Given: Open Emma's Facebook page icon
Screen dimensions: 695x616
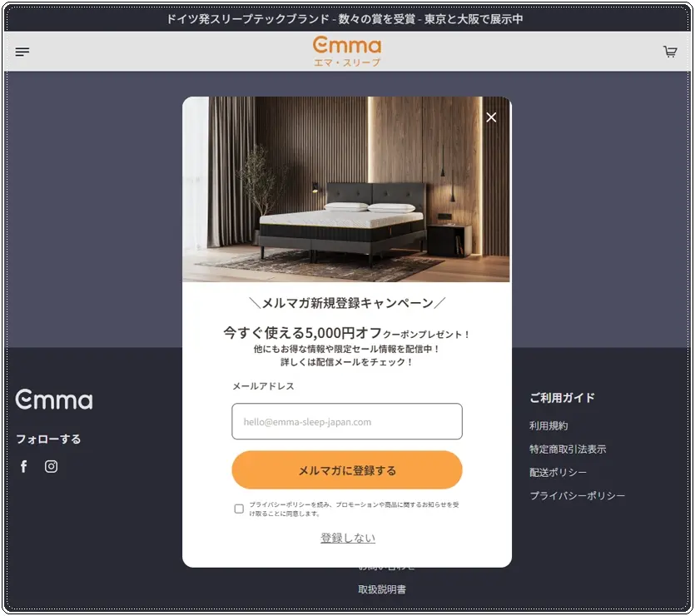Looking at the screenshot, I should tap(24, 466).
